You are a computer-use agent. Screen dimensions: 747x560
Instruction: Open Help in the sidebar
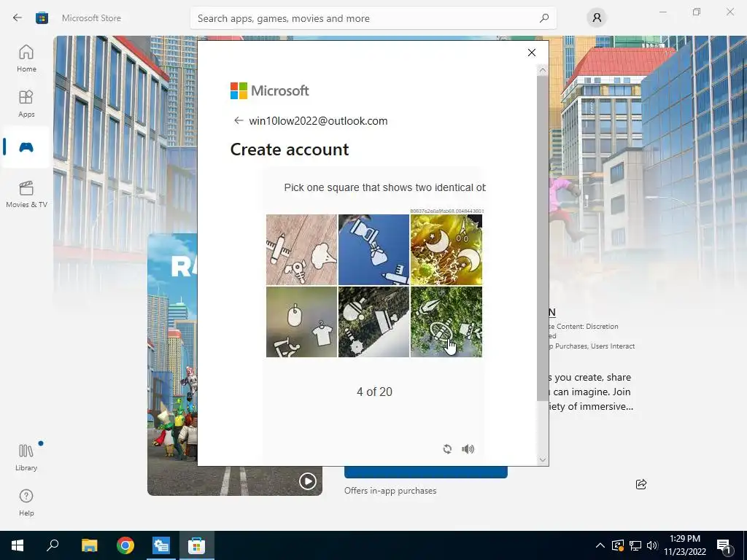[x=26, y=502]
